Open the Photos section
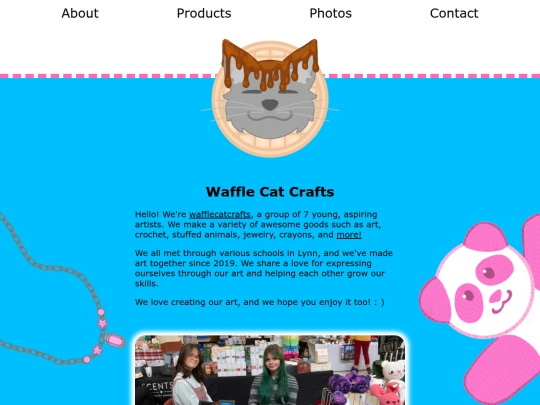 coord(331,13)
